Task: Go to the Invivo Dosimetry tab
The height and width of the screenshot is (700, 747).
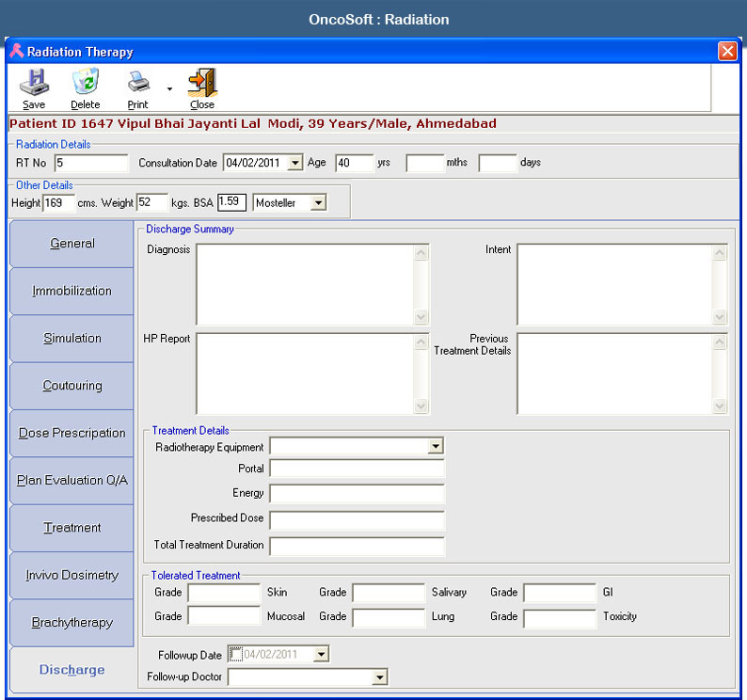Action: point(72,575)
